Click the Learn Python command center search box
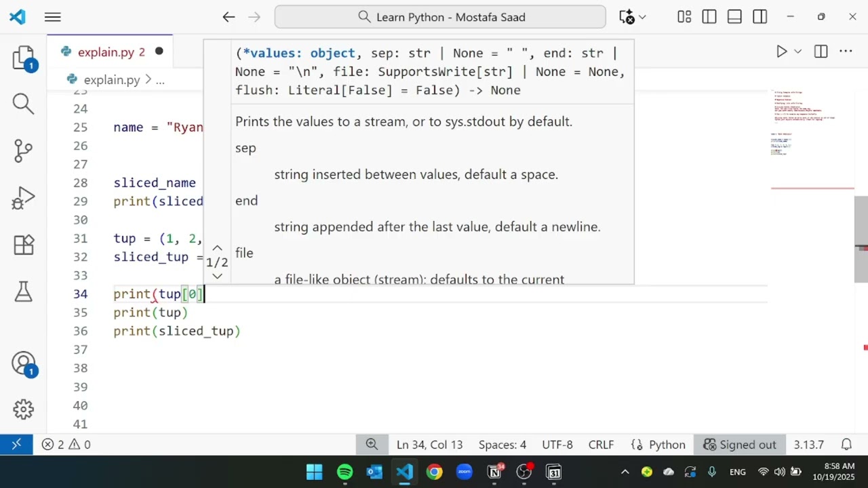The height and width of the screenshot is (488, 868). pos(440,17)
